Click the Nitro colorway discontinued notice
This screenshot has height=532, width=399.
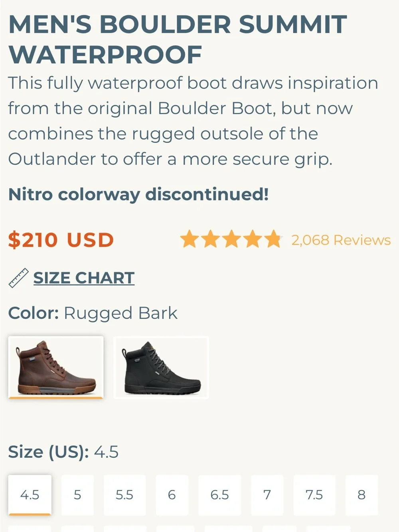[x=138, y=194]
